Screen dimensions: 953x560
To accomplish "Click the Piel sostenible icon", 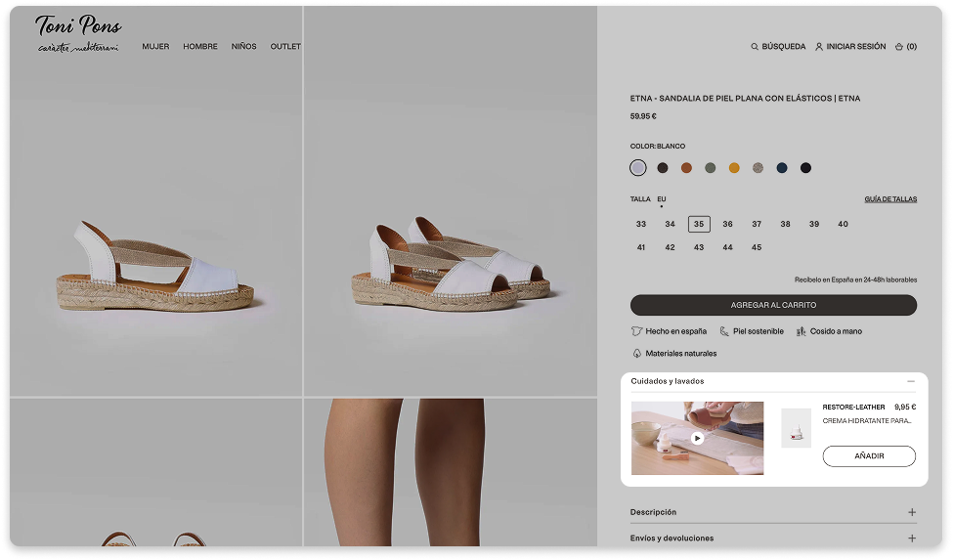I will (x=724, y=331).
